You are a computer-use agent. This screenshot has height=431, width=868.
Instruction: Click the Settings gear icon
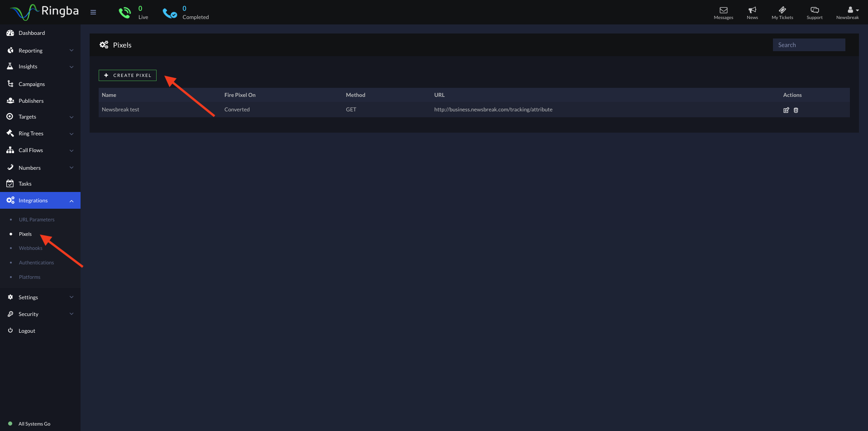coord(10,297)
